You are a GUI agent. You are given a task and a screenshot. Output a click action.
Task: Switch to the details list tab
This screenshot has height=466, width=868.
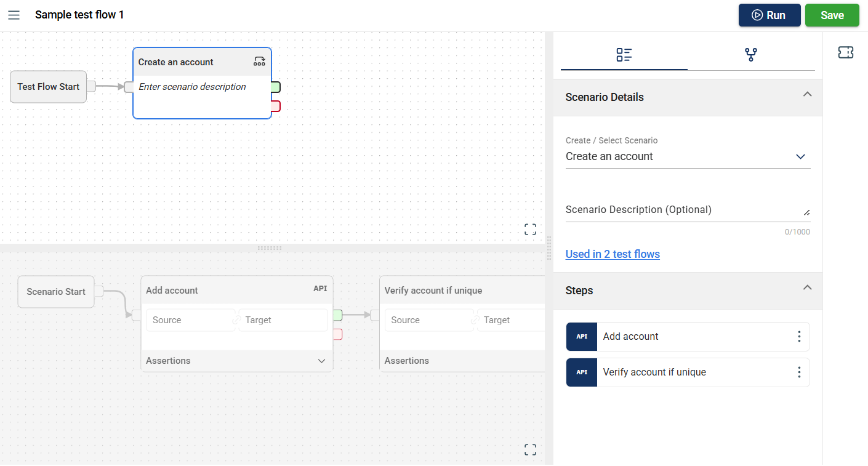[624, 55]
